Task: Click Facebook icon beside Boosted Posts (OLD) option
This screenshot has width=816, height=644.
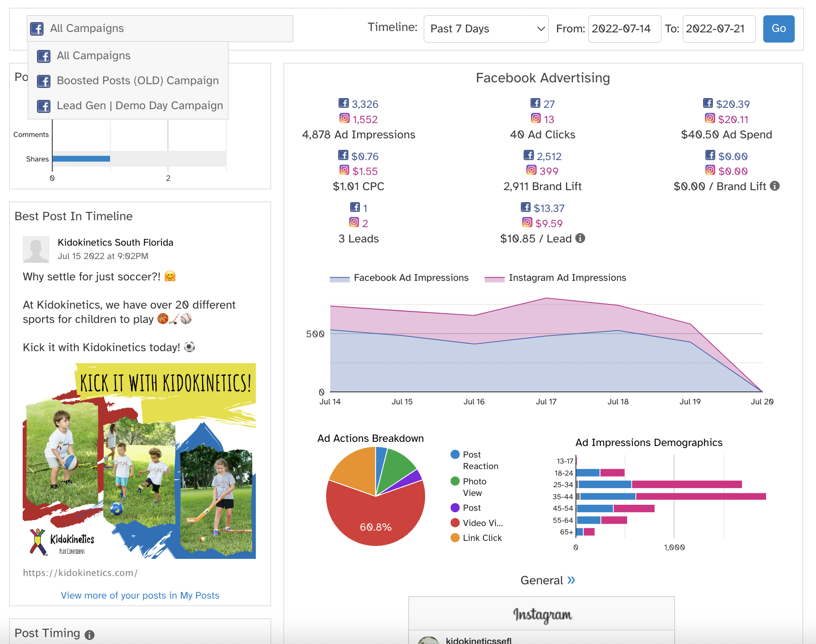Action: (43, 81)
